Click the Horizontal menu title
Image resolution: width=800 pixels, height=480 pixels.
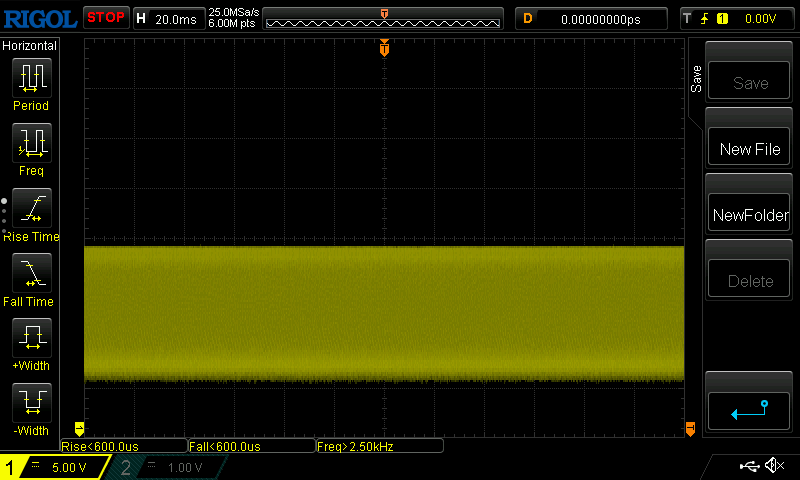point(30,46)
